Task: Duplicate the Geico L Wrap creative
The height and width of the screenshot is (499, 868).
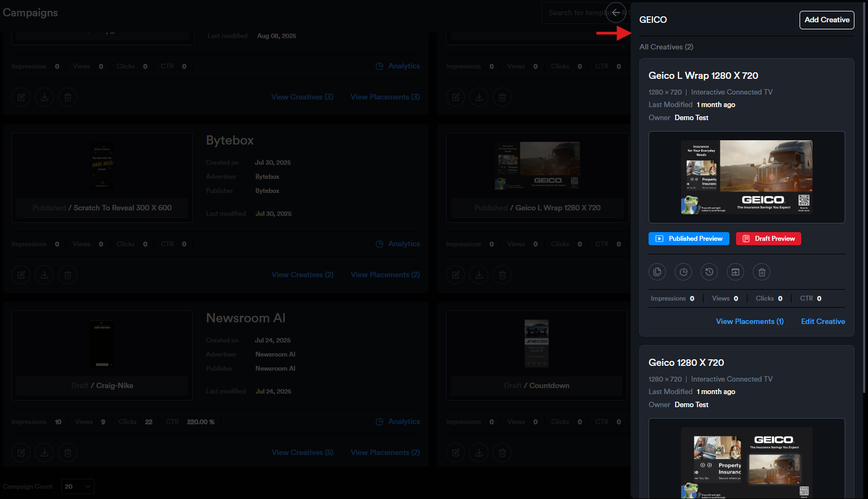Action: pos(657,272)
